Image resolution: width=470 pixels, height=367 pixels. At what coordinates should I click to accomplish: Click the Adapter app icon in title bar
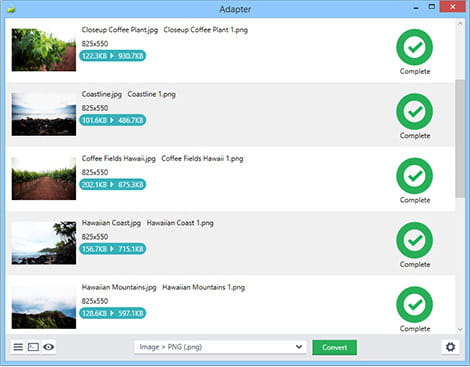[12, 9]
